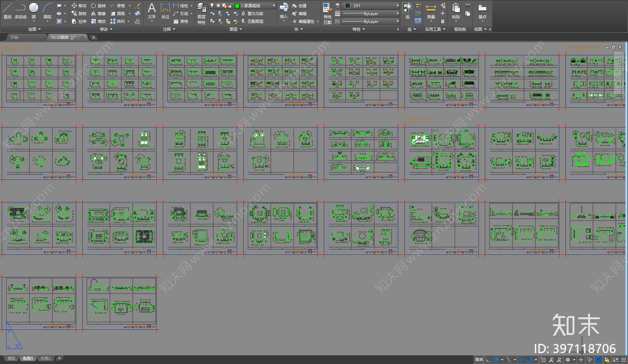
Task: Choose the Circle (圆) tool
Action: click(x=34, y=11)
